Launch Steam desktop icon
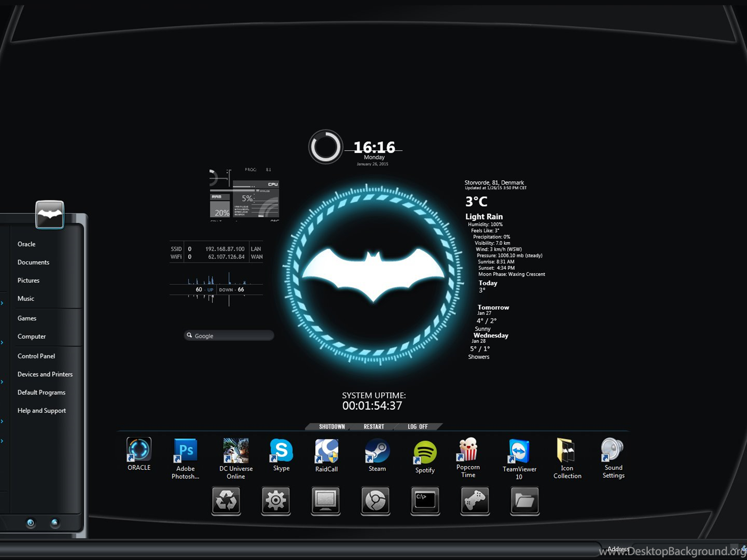747x560 pixels. point(377,454)
